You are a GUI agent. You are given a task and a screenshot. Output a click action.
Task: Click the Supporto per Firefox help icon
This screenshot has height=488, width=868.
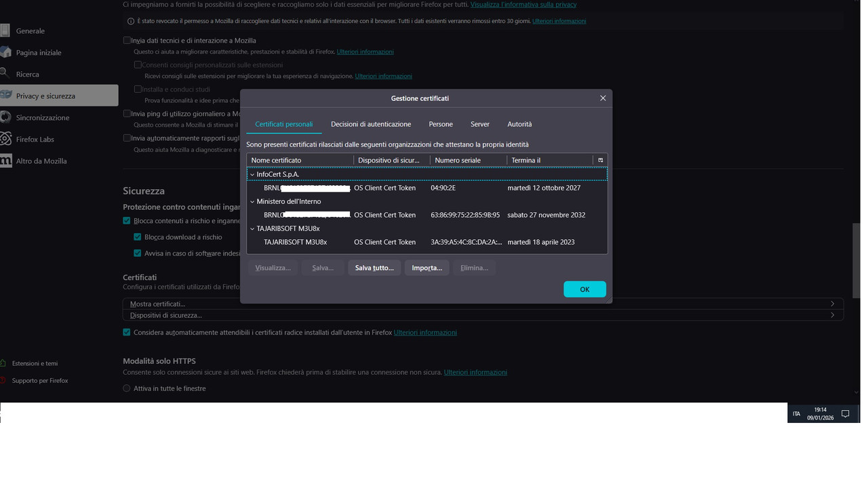(x=3, y=380)
